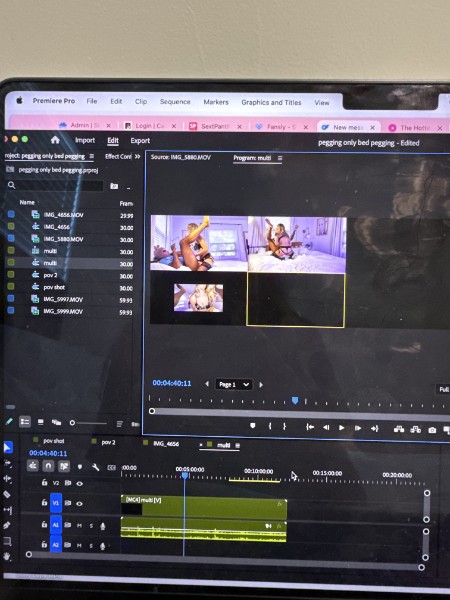Open Sort Icons menu in project panel
The width and height of the screenshot is (450, 600).
(x=119, y=424)
